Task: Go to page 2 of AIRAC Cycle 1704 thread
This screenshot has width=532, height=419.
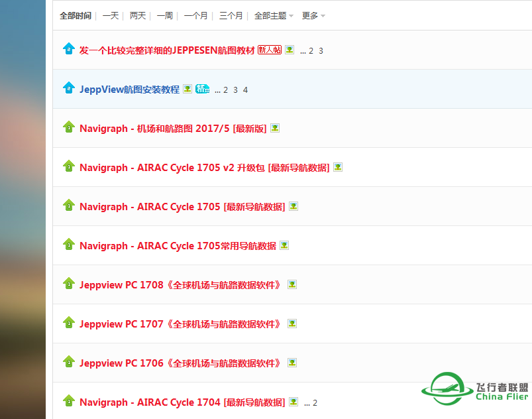Action: coord(314,402)
